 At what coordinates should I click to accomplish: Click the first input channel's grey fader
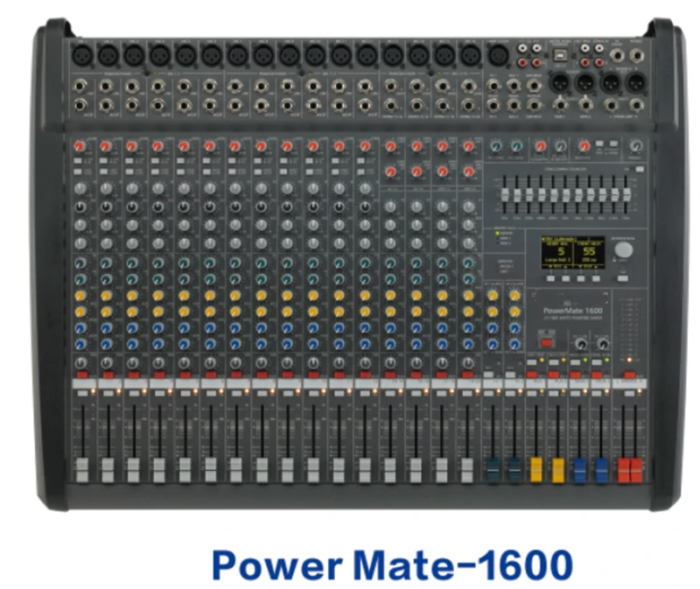[82, 470]
